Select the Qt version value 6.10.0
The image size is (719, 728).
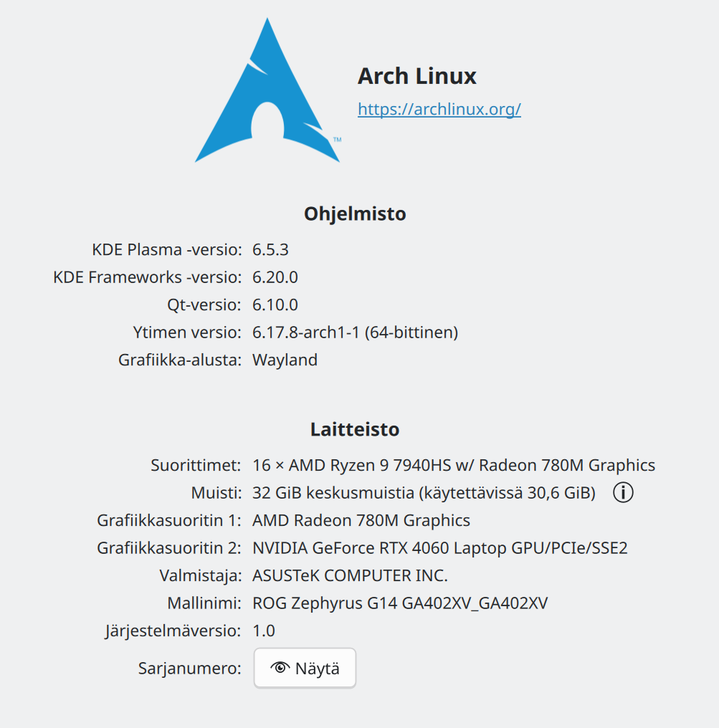pos(275,305)
